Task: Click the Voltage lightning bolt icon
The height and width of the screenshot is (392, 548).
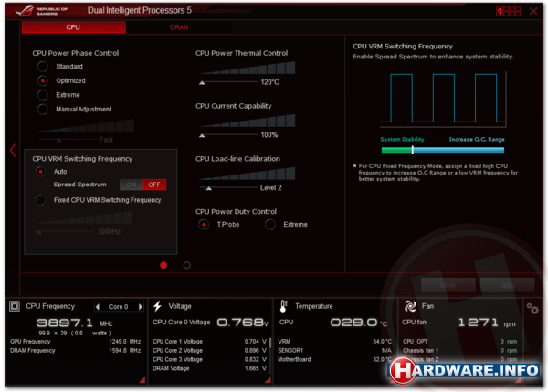Action: tap(158, 306)
